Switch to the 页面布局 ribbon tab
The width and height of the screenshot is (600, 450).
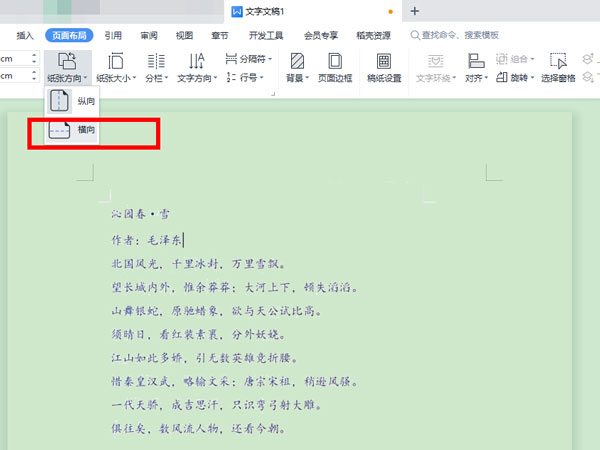coord(69,36)
